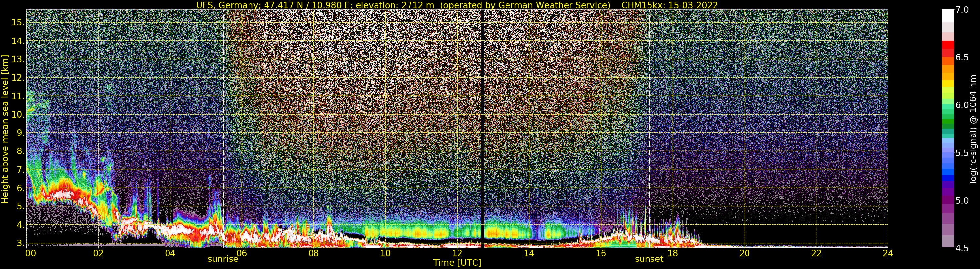Click the time axis tick '02'
The image size is (980, 269).
[99, 253]
